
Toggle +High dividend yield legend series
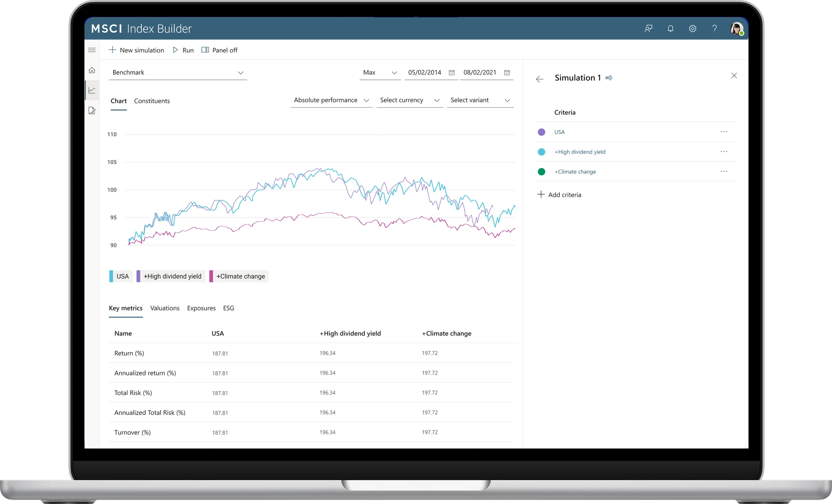[171, 276]
